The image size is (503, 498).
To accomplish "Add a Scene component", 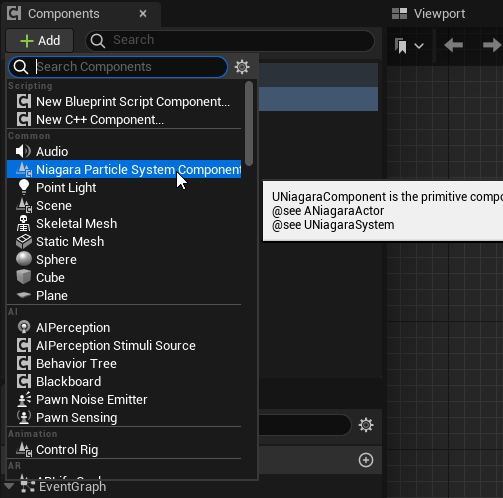I will tap(124, 206).
